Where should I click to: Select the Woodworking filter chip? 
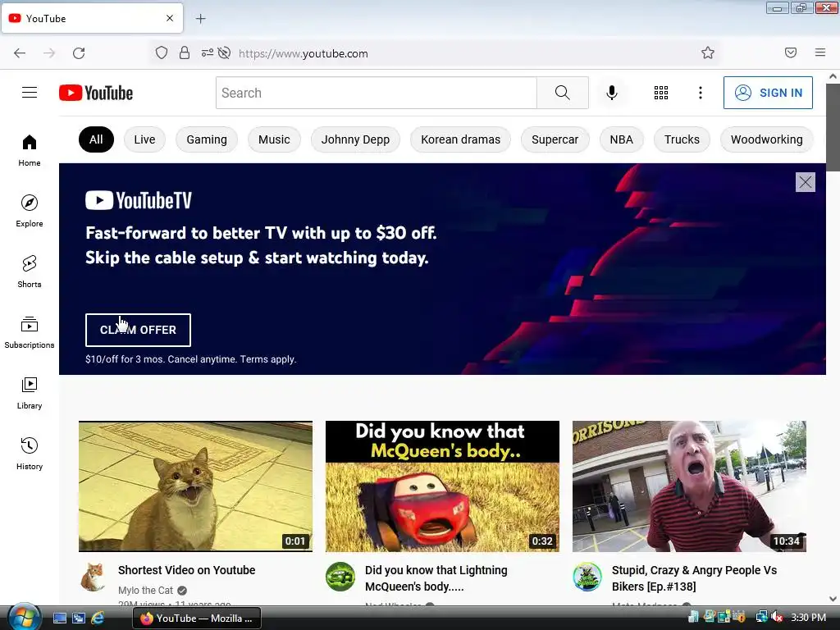[x=767, y=139]
